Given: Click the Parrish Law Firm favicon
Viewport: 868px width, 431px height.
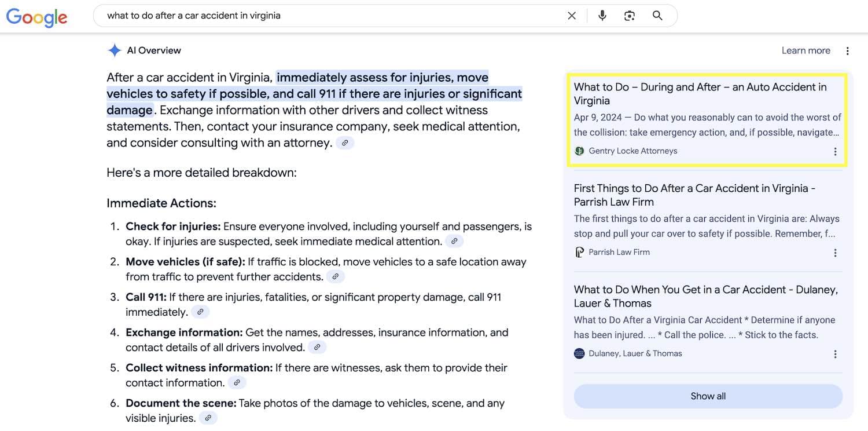Looking at the screenshot, I should click(x=579, y=252).
